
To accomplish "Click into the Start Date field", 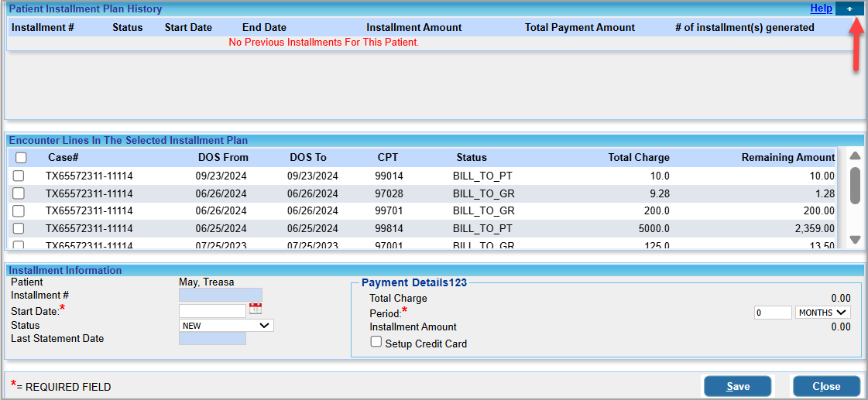I will point(212,310).
